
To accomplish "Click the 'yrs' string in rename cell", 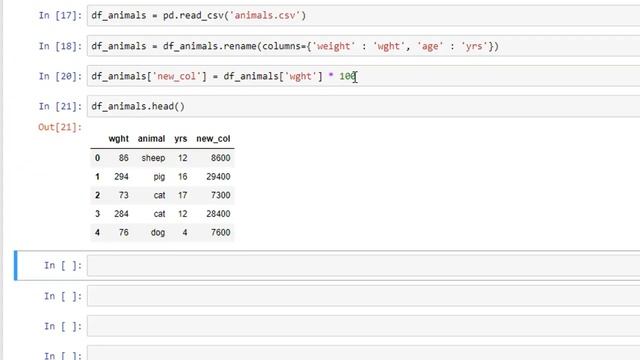I will 474,46.
